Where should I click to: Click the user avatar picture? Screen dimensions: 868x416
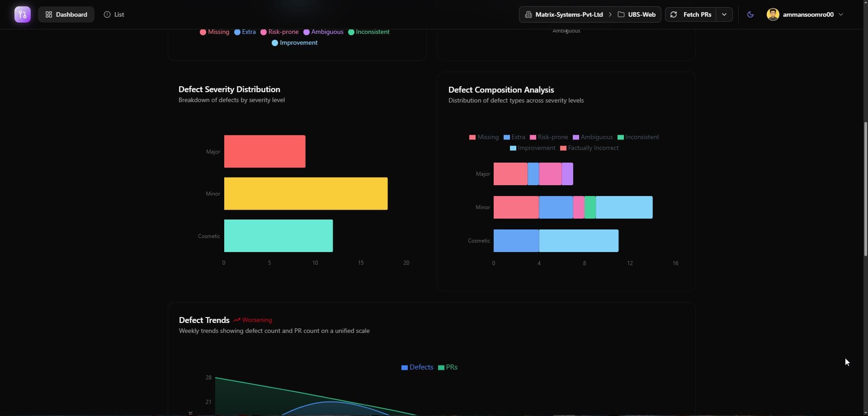[773, 14]
